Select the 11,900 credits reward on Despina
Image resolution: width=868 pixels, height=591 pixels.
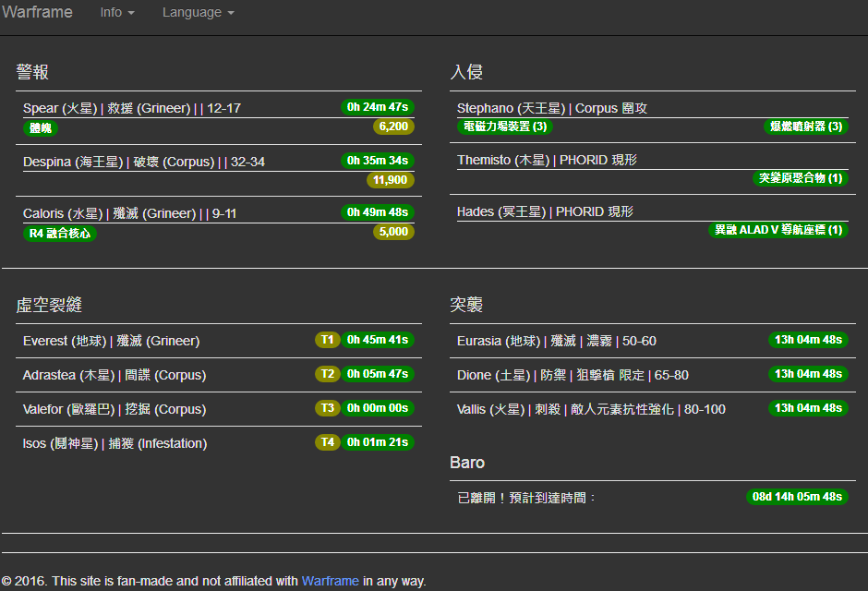point(392,180)
